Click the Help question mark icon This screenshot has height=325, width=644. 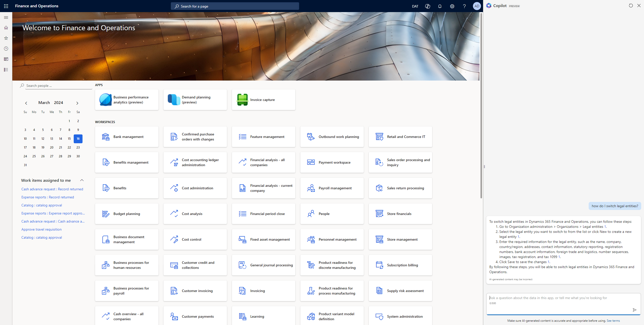tap(464, 6)
